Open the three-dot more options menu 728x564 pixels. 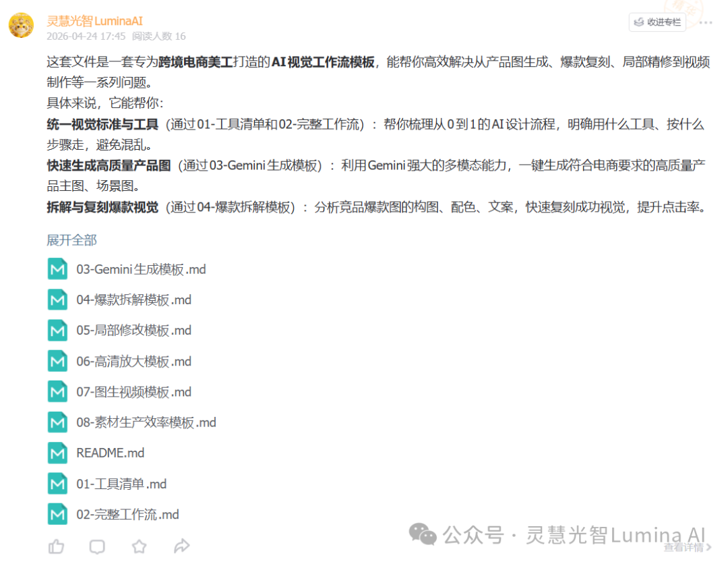(705, 22)
